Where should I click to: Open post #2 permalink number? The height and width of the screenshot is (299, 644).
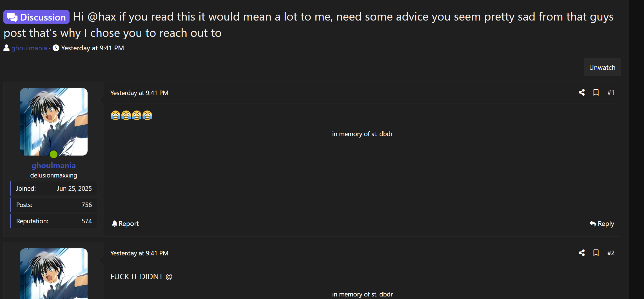click(611, 253)
